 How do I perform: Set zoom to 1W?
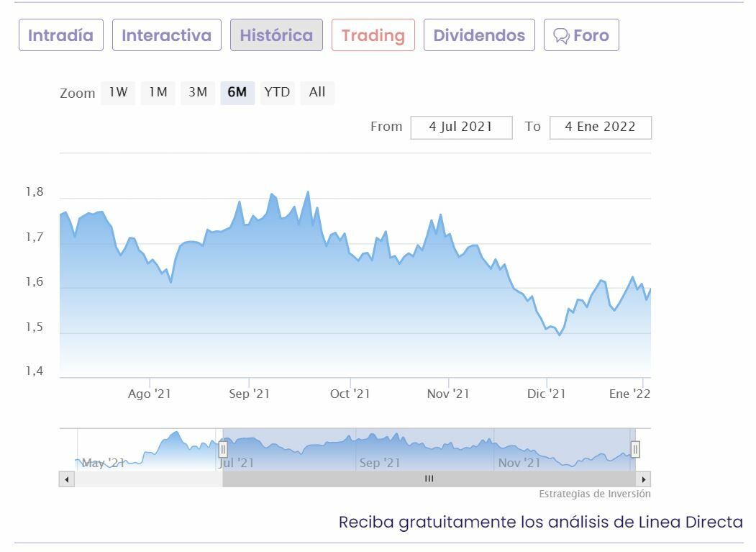coord(118,92)
